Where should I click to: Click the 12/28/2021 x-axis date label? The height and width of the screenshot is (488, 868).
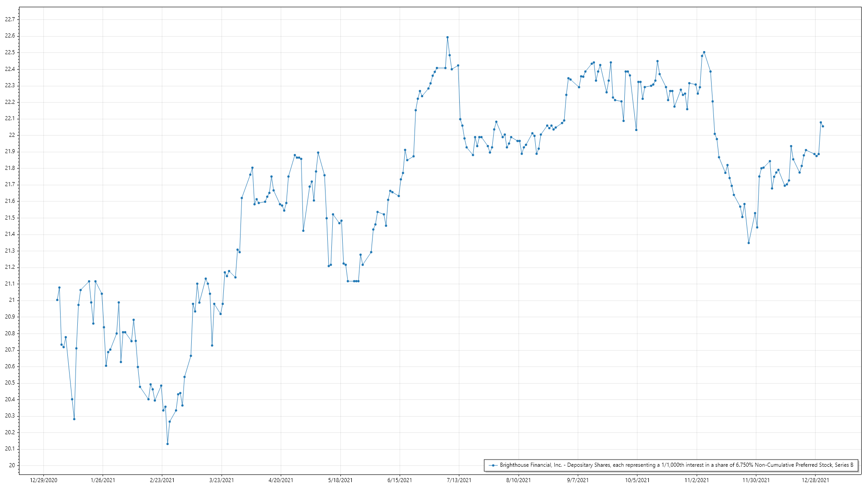[x=816, y=480]
